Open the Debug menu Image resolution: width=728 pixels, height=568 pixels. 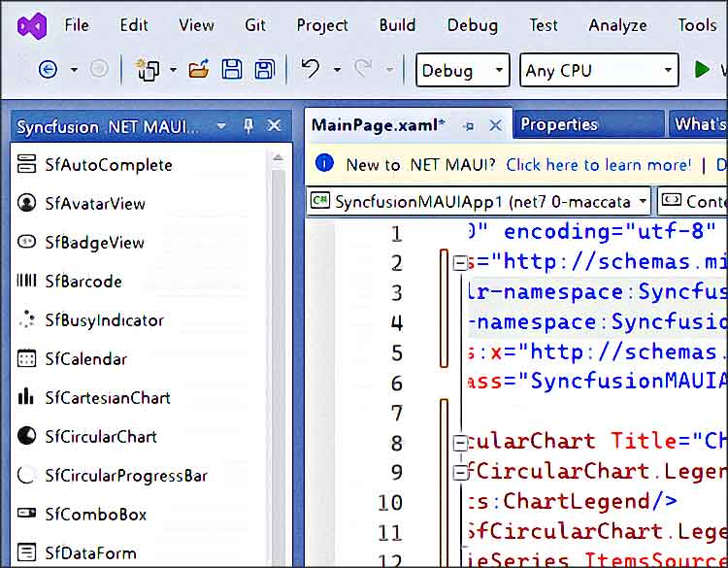click(473, 25)
